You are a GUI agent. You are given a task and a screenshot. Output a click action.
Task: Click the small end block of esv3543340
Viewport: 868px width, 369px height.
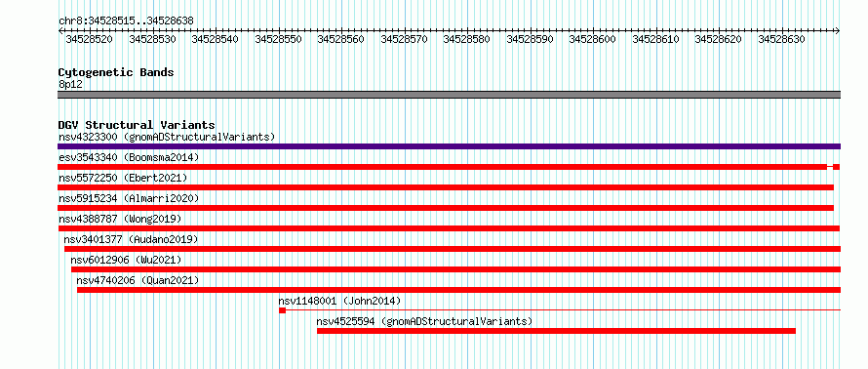tap(837, 167)
